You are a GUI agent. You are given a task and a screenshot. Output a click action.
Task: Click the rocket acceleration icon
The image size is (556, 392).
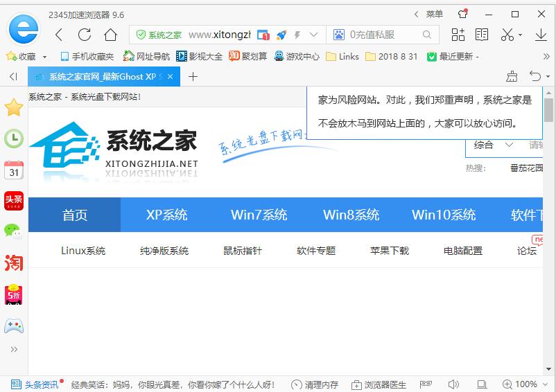[x=281, y=35]
